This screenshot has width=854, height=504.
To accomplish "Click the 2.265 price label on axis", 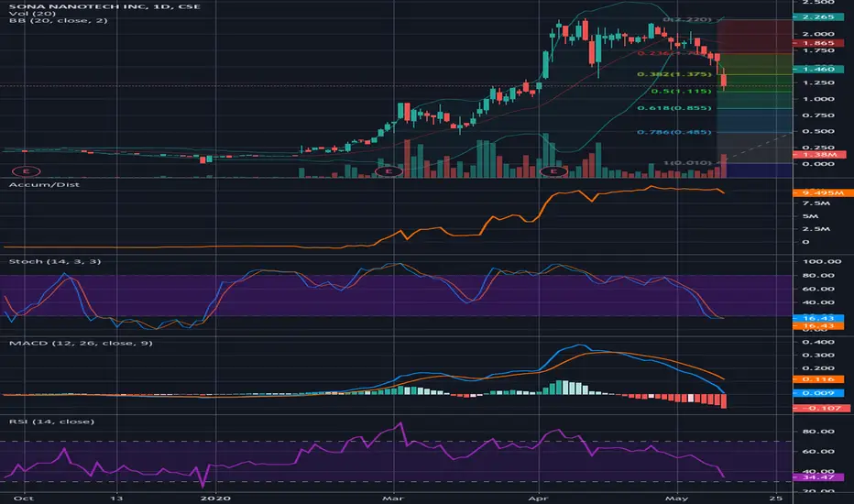I will [818, 16].
